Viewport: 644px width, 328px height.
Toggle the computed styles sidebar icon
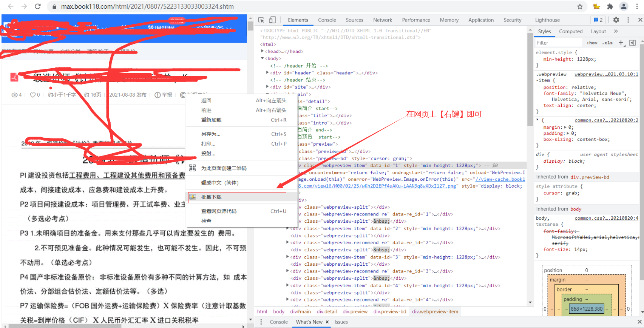[633, 43]
